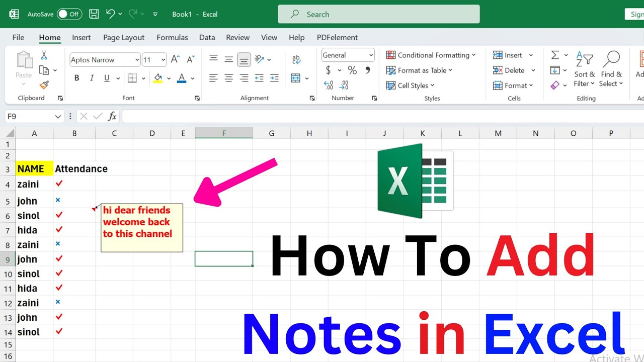The height and width of the screenshot is (362, 644).
Task: Toggle Underline formatting
Action: [x=107, y=78]
